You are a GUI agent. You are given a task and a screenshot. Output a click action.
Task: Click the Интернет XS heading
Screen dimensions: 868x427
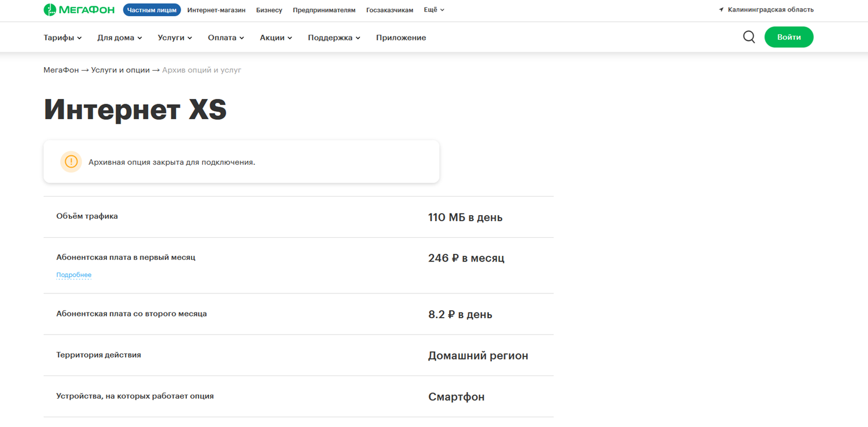(135, 109)
